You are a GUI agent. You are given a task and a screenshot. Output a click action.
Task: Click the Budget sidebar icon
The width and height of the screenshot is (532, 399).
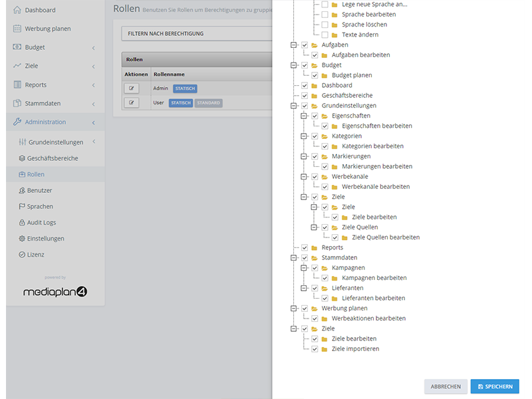(x=17, y=47)
